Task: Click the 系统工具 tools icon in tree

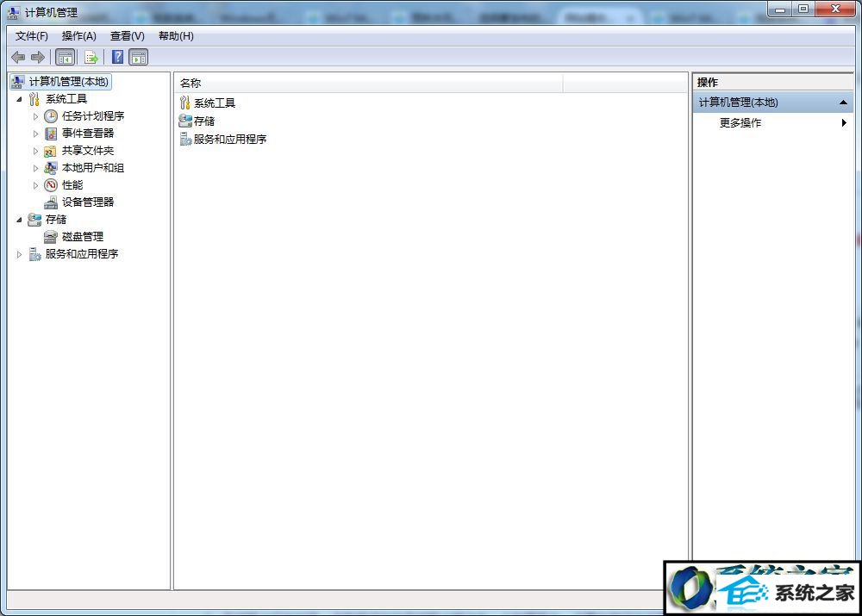Action: click(x=34, y=99)
